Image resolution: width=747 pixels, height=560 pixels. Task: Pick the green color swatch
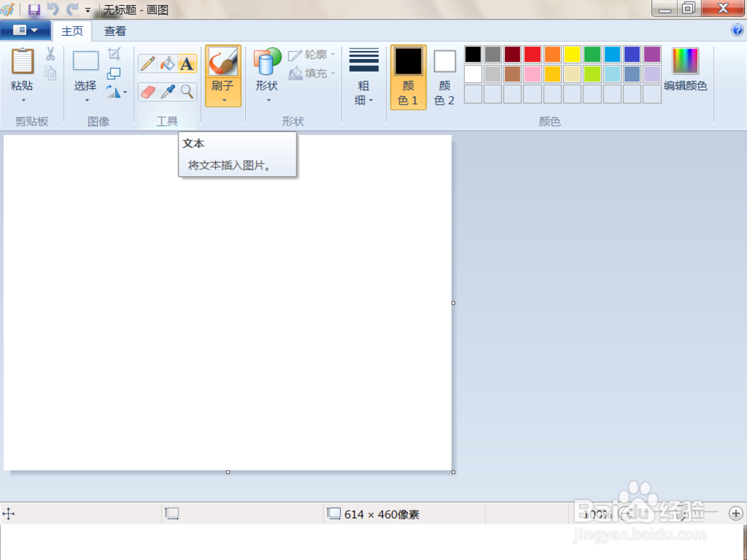click(592, 55)
